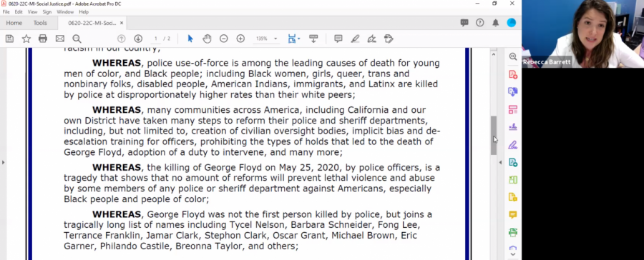Activate the selection arrow tool

click(190, 39)
